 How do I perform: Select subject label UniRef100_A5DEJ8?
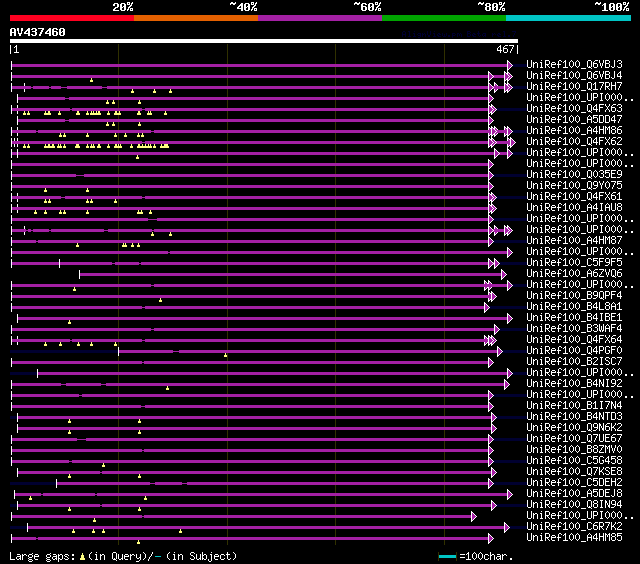click(574, 494)
